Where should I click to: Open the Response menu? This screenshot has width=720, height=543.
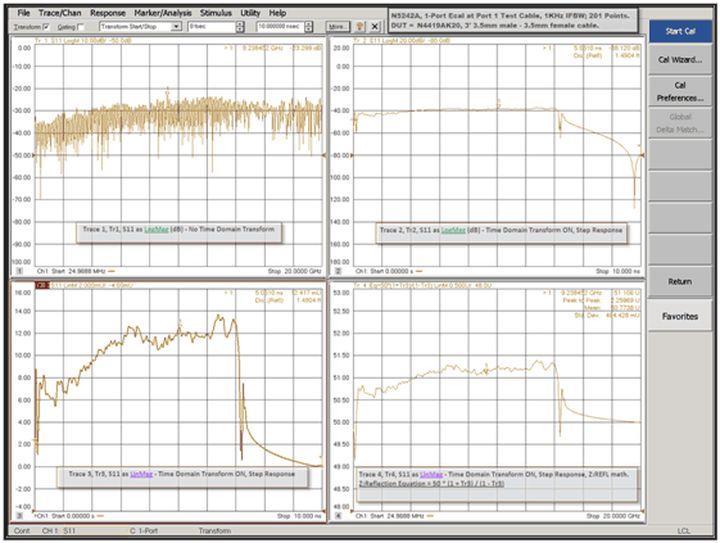[x=107, y=13]
